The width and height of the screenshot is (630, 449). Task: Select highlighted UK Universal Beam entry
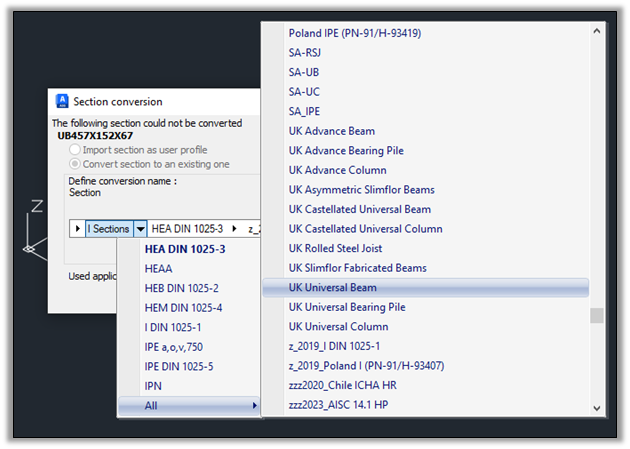(x=425, y=288)
